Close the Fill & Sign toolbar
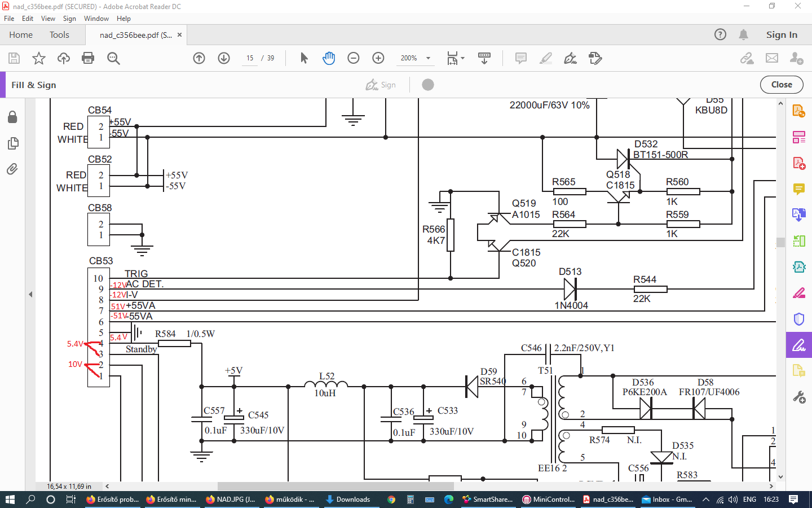 [x=781, y=85]
